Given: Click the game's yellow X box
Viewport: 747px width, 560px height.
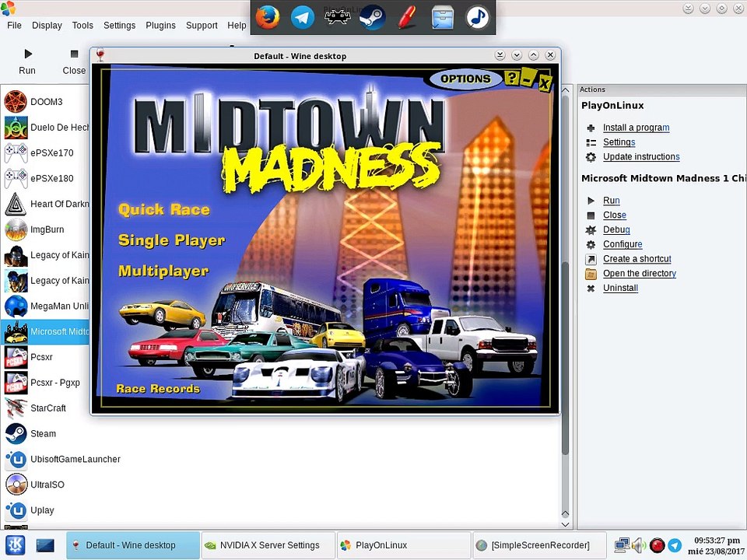Looking at the screenshot, I should pos(545,83).
